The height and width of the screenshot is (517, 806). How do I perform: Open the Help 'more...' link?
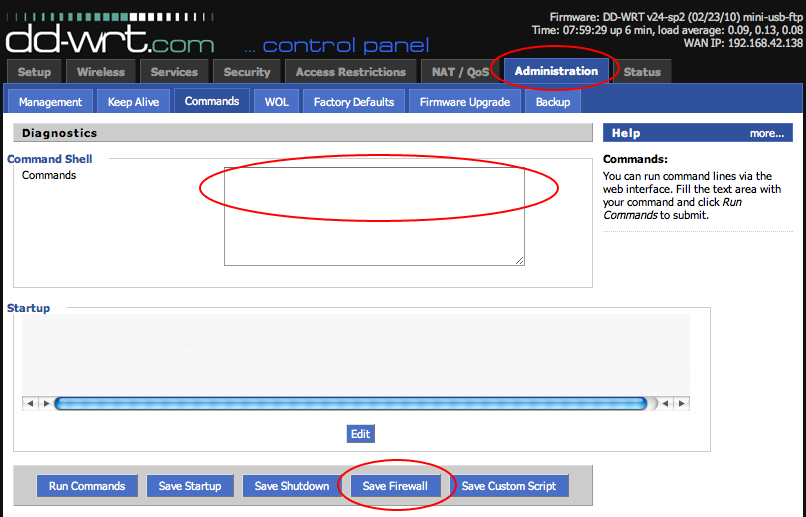[766, 133]
